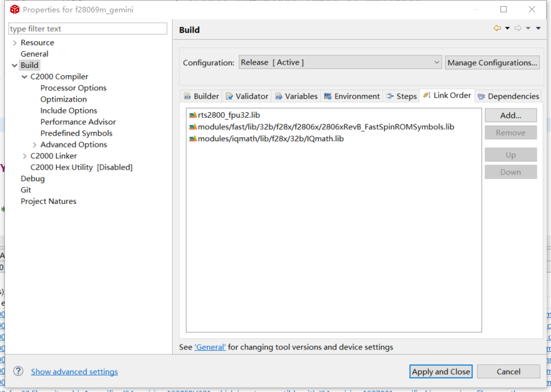The image size is (551, 392).
Task: Expand the Advanced Options node
Action: [x=34, y=145]
